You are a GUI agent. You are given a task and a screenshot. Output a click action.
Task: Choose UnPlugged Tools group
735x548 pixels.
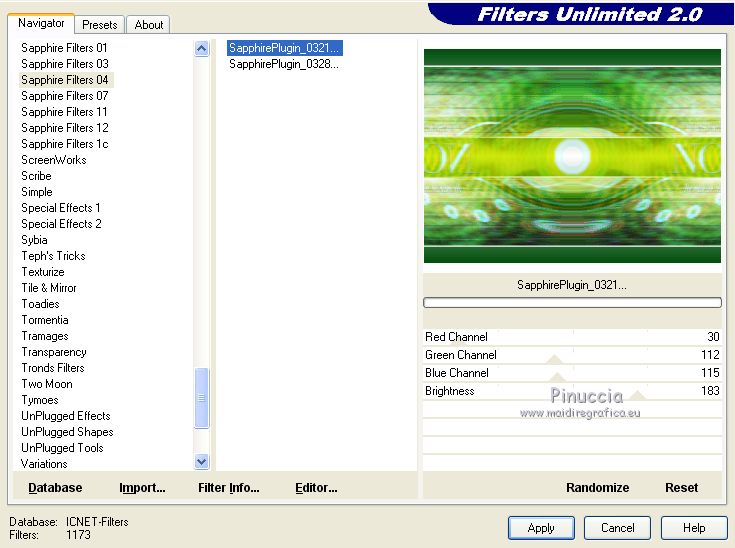tap(62, 448)
